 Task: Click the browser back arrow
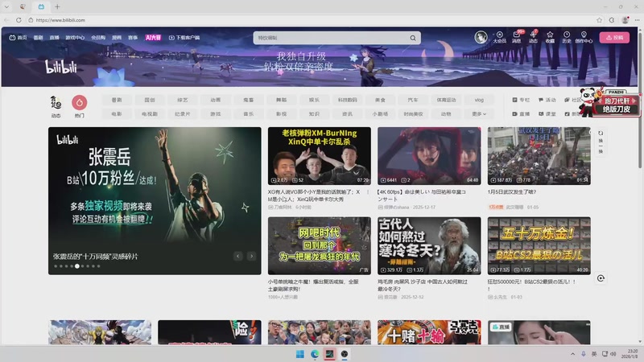pyautogui.click(x=6, y=19)
